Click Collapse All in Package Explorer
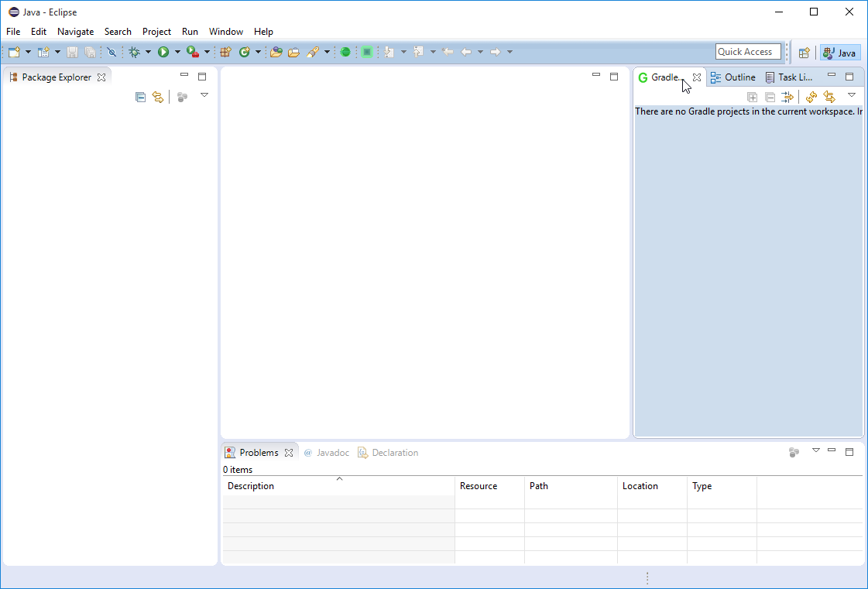868x589 pixels. pyautogui.click(x=140, y=96)
